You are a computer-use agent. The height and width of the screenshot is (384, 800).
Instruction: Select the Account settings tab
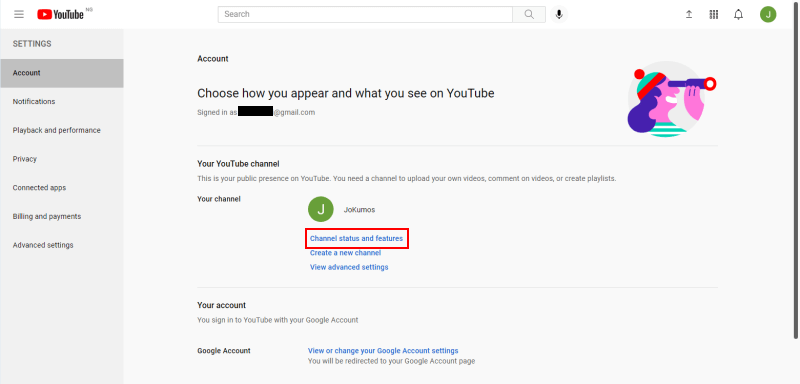[62, 73]
